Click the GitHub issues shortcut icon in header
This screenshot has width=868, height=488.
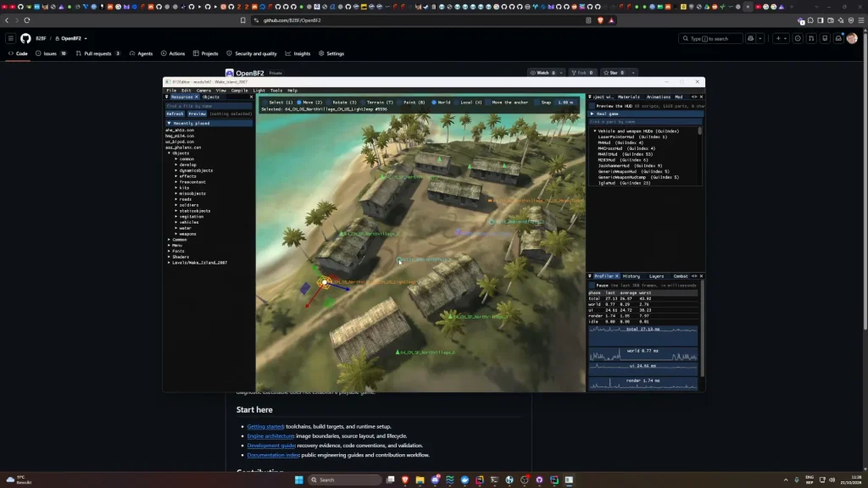pos(798,38)
